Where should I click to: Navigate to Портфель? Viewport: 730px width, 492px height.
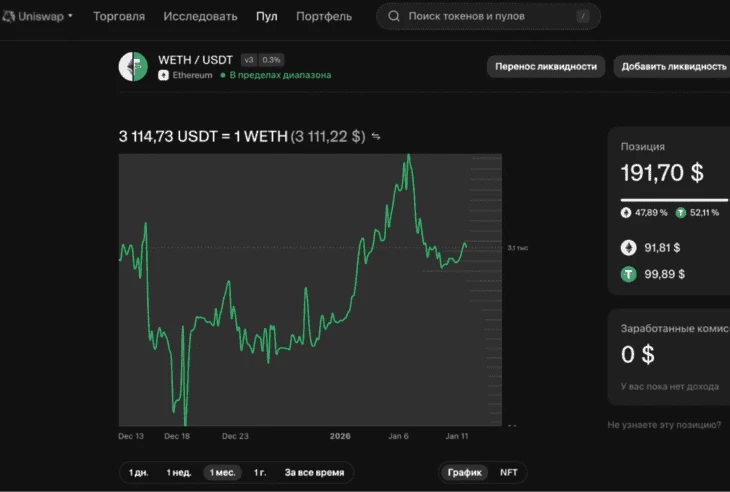point(324,16)
